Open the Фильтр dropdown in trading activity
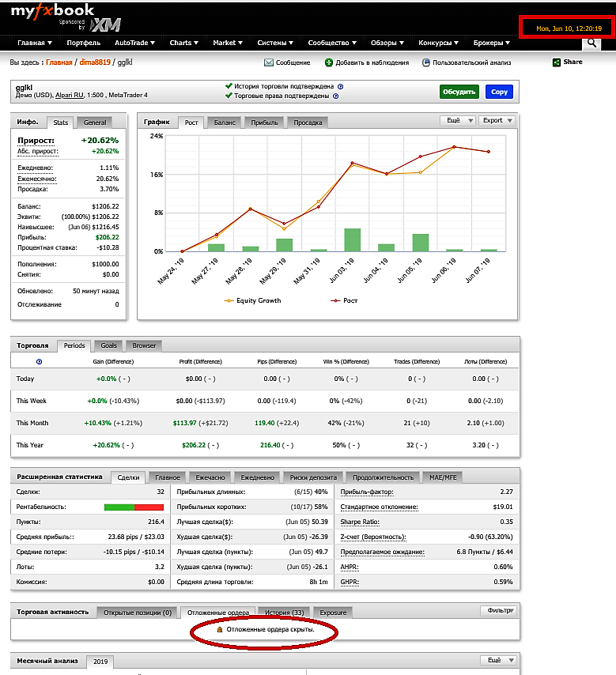This screenshot has height=675, width=616. click(x=498, y=610)
